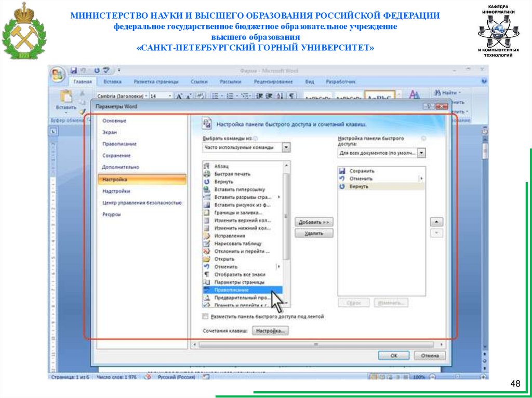Select Абзац command in the command list
The width and height of the screenshot is (532, 398).
coord(242,166)
